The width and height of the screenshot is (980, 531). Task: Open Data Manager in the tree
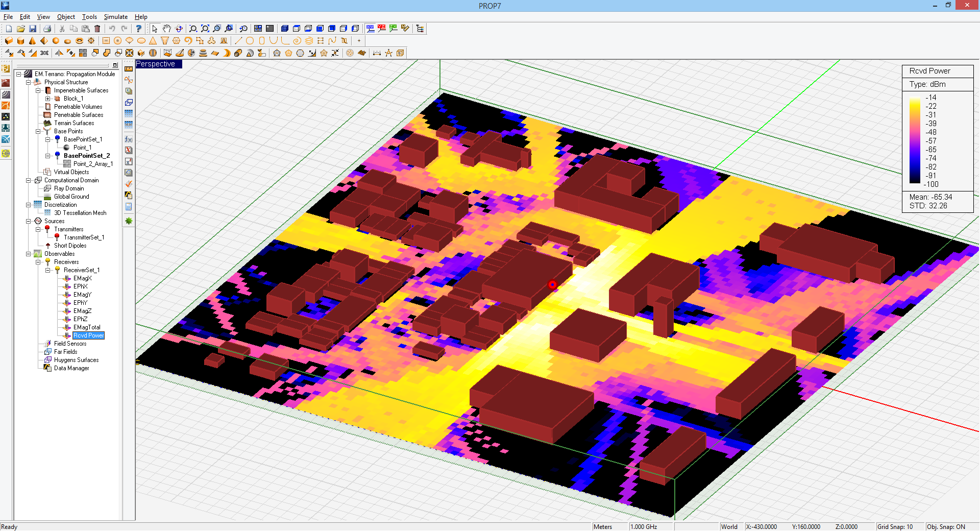[71, 368]
